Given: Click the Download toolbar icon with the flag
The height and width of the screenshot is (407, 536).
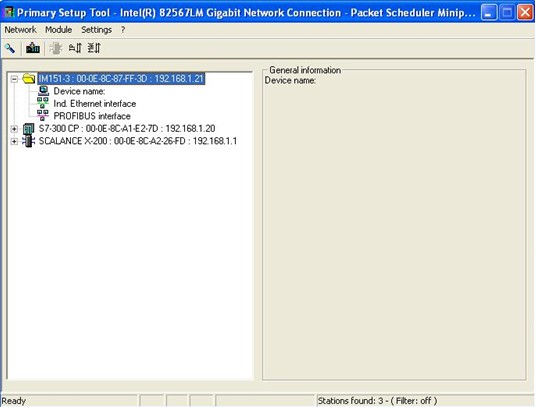Looking at the screenshot, I should (75, 48).
